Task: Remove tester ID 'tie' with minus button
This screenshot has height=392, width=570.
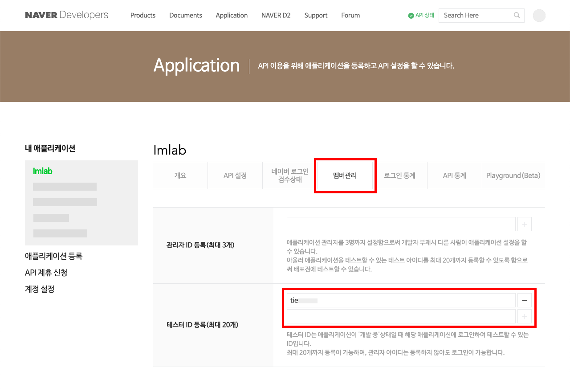Action: (x=525, y=301)
